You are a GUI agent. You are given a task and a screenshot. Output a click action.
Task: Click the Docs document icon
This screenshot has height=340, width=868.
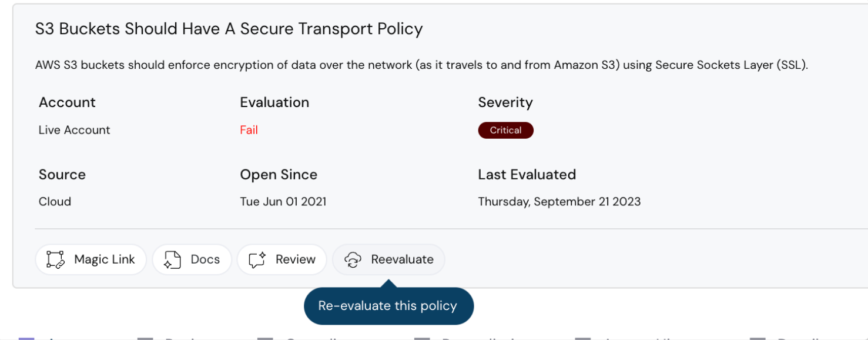(x=172, y=259)
